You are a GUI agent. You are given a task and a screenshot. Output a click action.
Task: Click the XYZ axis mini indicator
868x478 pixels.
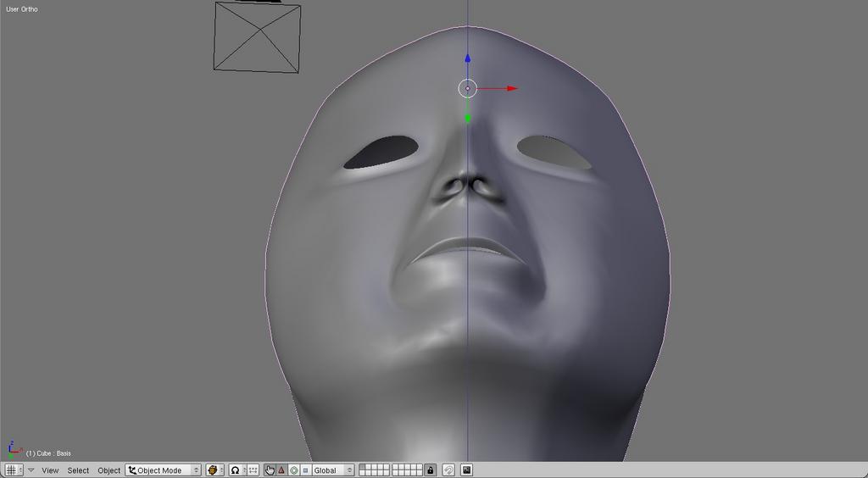click(14, 450)
